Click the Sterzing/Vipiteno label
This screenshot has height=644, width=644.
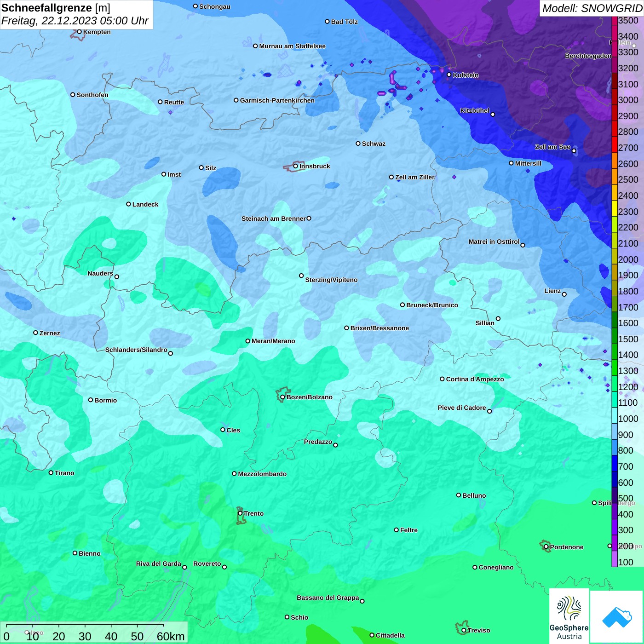click(331, 280)
